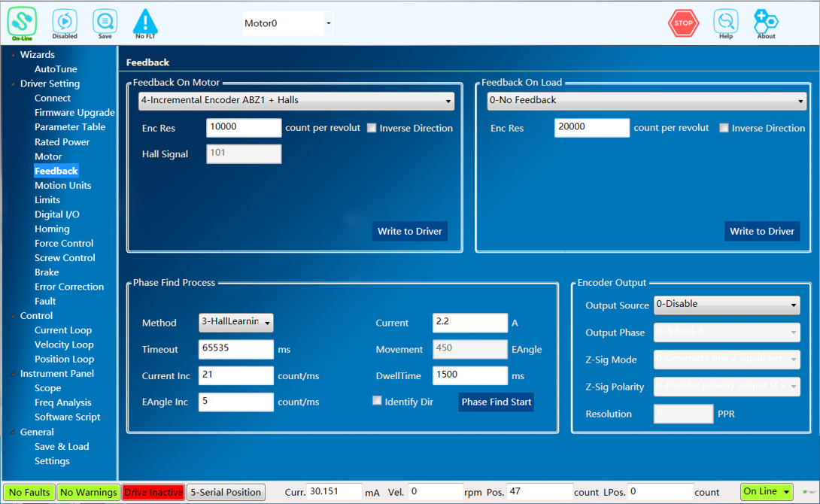Open the Scope instrument
Image resolution: width=820 pixels, height=504 pixels.
47,388
